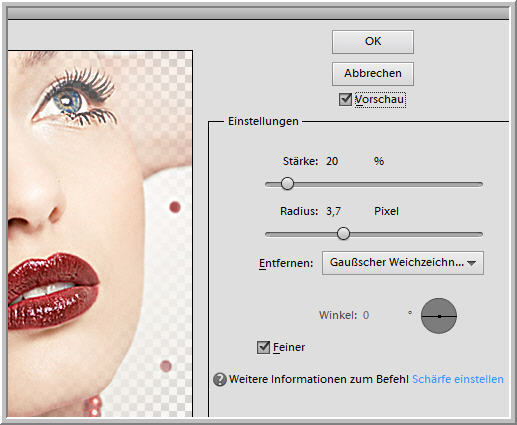Click the Entfernen dropdown arrow
The width and height of the screenshot is (517, 425).
coord(471,263)
